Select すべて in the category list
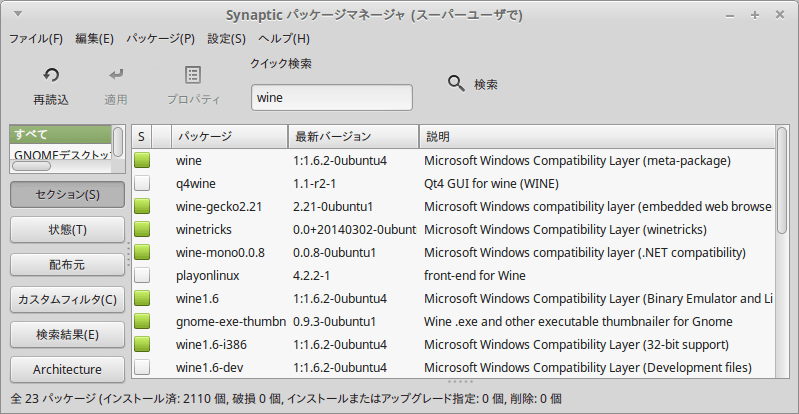799x414 pixels. 60,134
